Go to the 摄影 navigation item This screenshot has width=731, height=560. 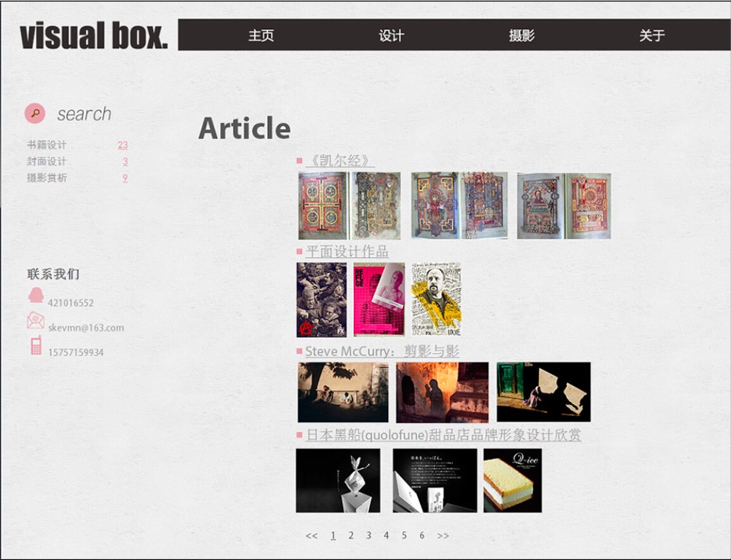pos(521,36)
